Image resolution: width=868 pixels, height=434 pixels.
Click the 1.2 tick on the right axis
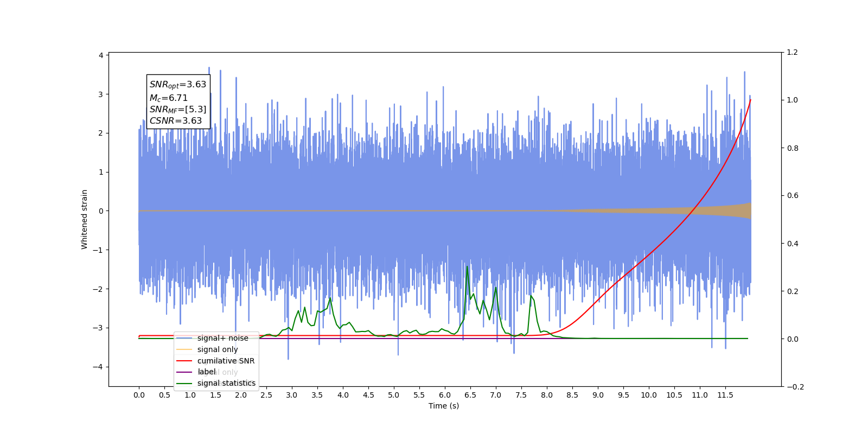coord(793,52)
